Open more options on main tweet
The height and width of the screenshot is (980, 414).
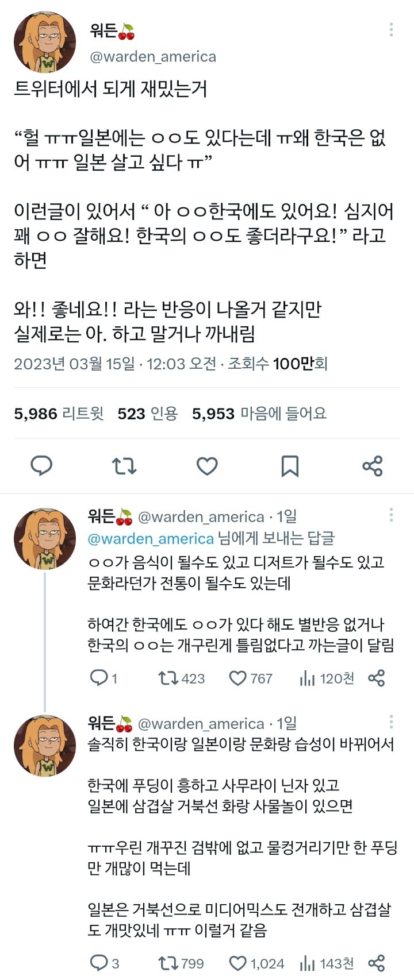click(391, 29)
